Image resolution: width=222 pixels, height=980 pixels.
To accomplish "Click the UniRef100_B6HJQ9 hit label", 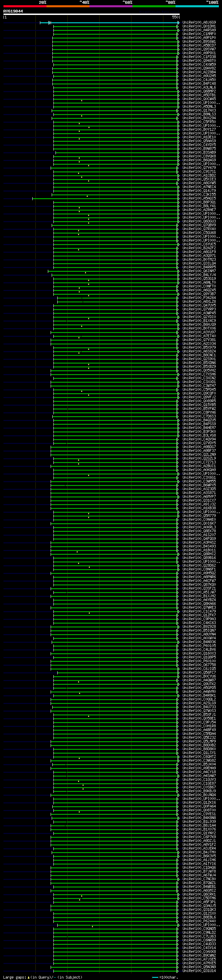I will click(199, 324).
